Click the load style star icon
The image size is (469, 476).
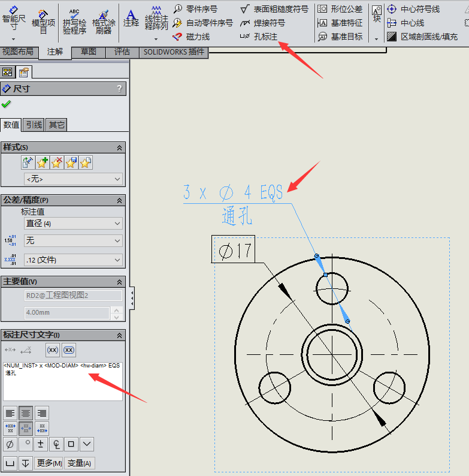pos(86,162)
